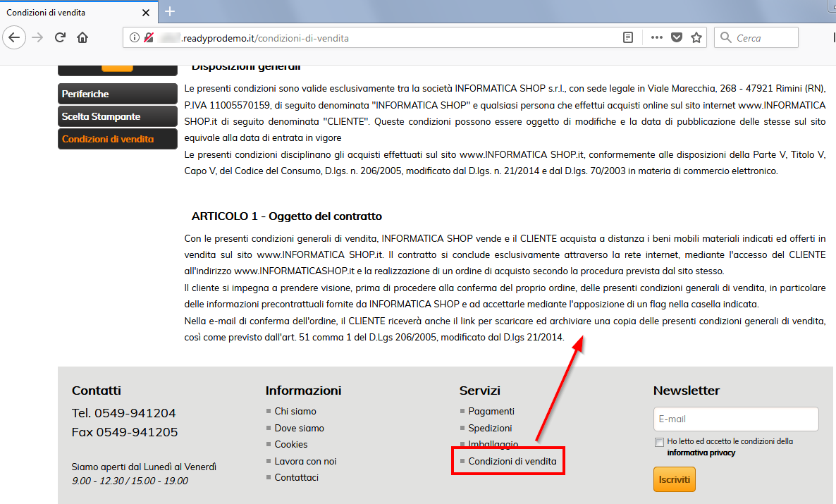Save page to Pocket
Viewport: 836px width, 504px height.
click(x=677, y=37)
